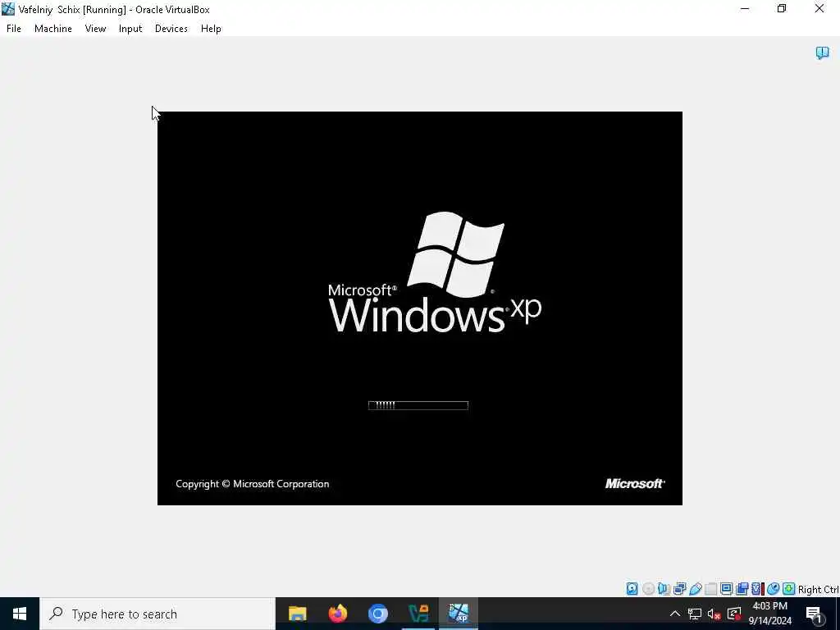Click the shared folders indicator
Viewport: 840px width, 630px height.
tap(711, 589)
